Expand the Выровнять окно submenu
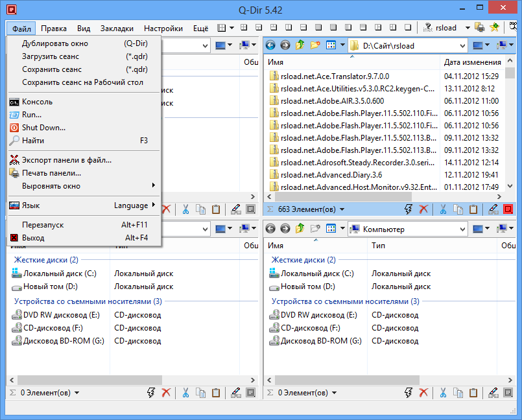The image size is (522, 420). 84,186
